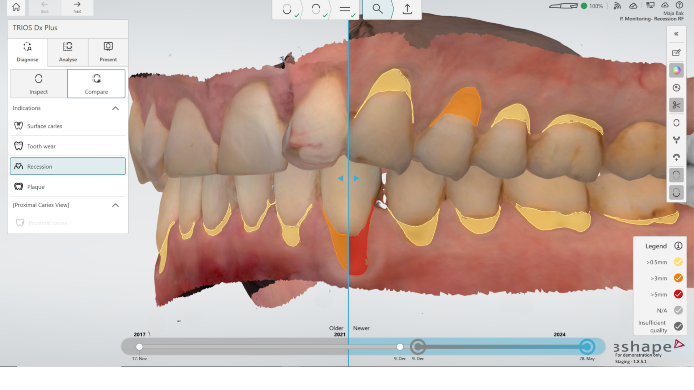Toggle lower jaw visibility
694x390 pixels.
[x=676, y=193]
